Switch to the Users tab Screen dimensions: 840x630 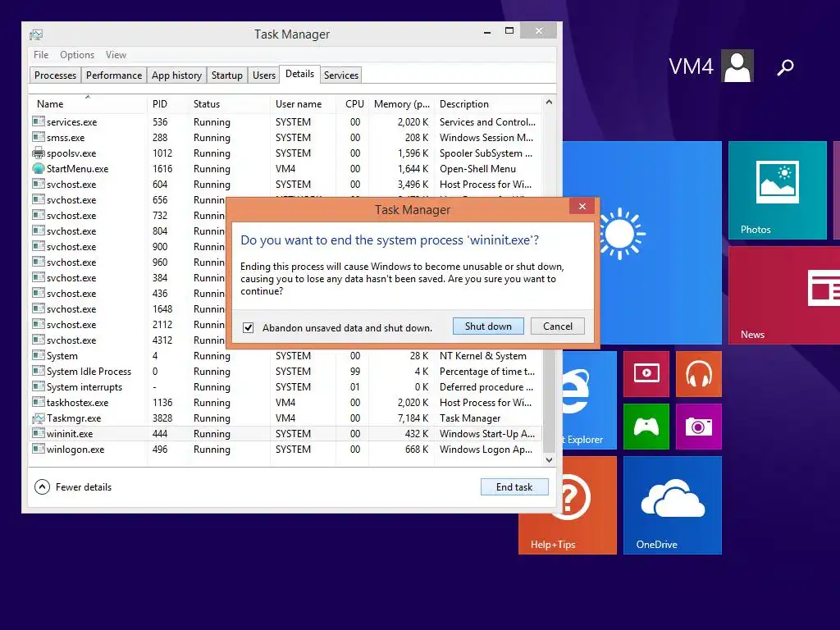[264, 75]
